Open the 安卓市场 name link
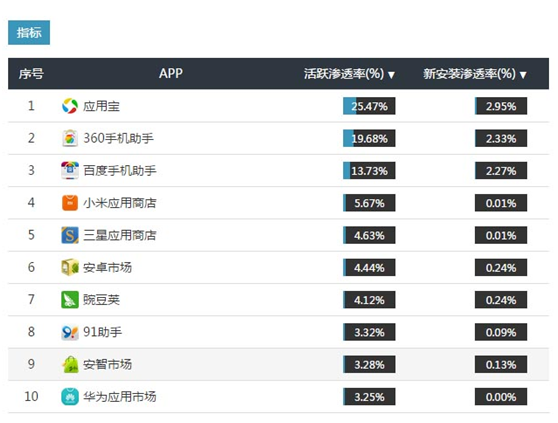This screenshot has height=423, width=558. pos(107,268)
